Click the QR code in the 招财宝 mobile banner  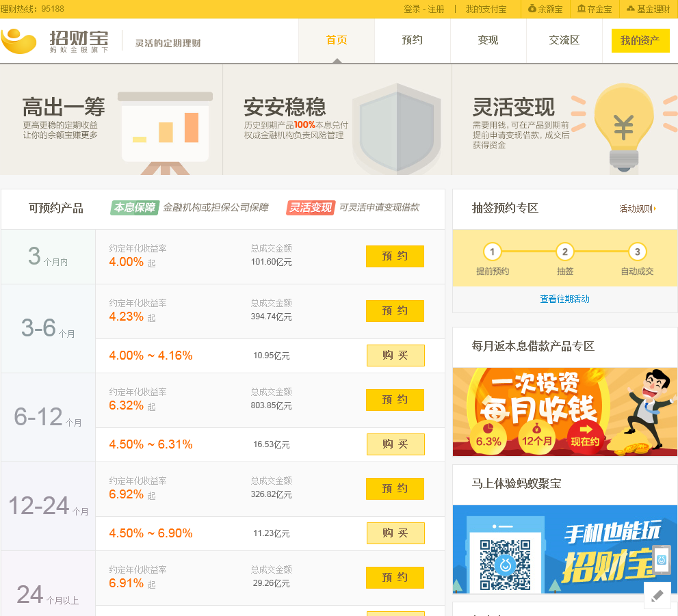505,565
